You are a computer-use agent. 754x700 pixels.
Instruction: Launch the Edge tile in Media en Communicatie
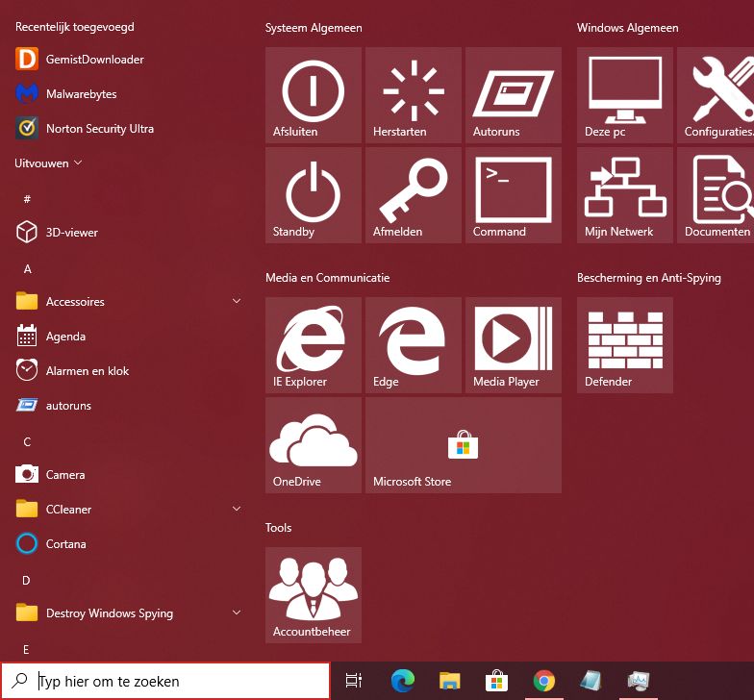point(414,344)
